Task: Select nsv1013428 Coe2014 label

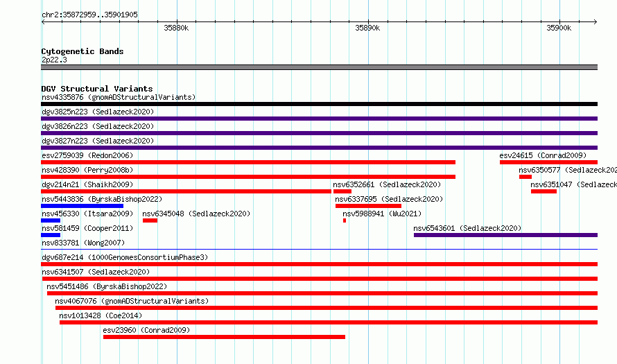Action: click(101, 315)
